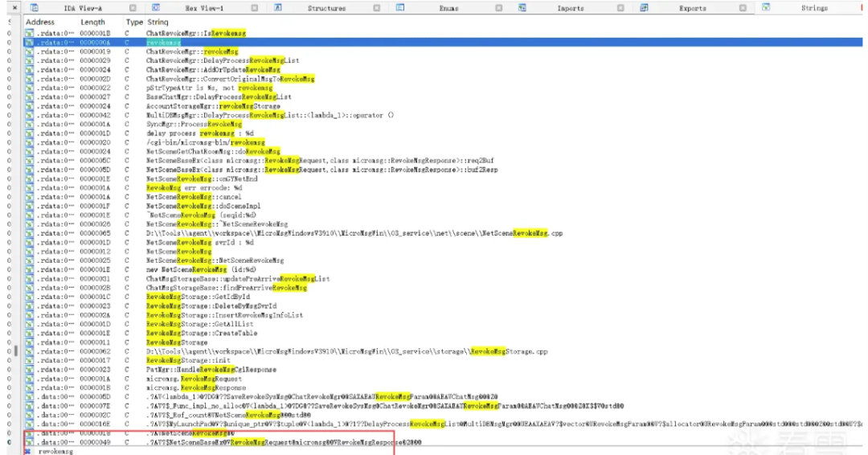Select the MultiDBMsgMgr lambda_1 operator () row

443,115
